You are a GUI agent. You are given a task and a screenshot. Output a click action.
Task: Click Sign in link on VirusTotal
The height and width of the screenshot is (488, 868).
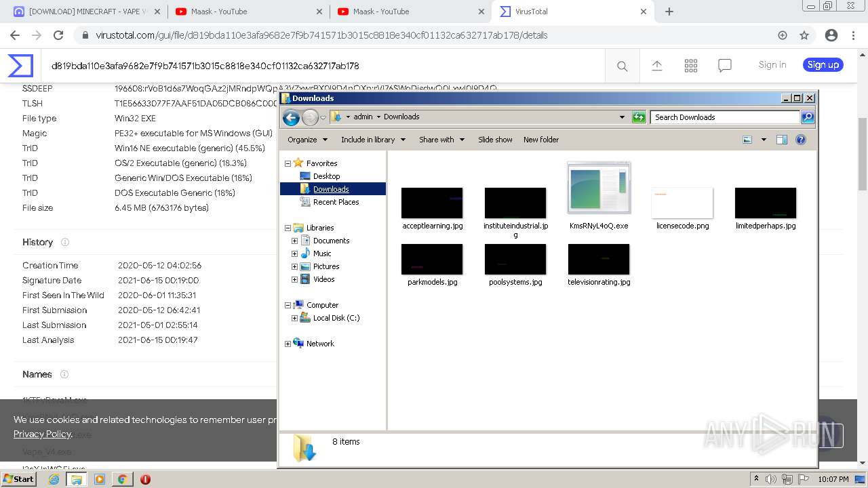772,64
